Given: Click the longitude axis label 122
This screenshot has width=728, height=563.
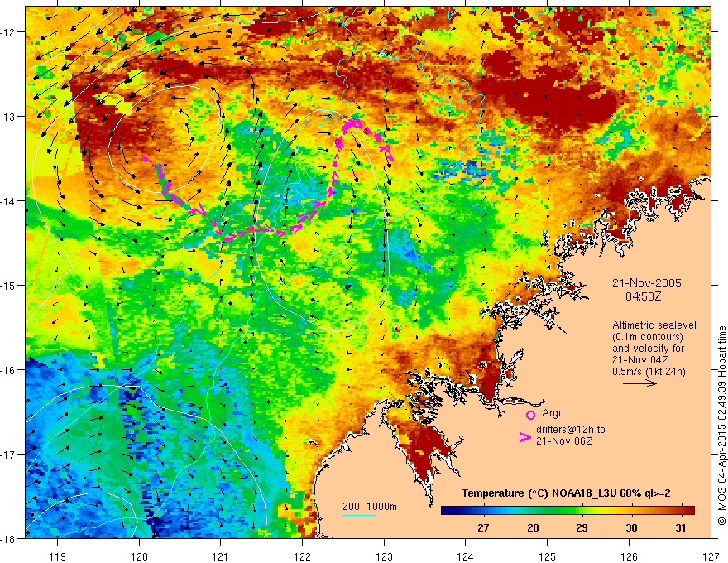Looking at the screenshot, I should pos(302,556).
